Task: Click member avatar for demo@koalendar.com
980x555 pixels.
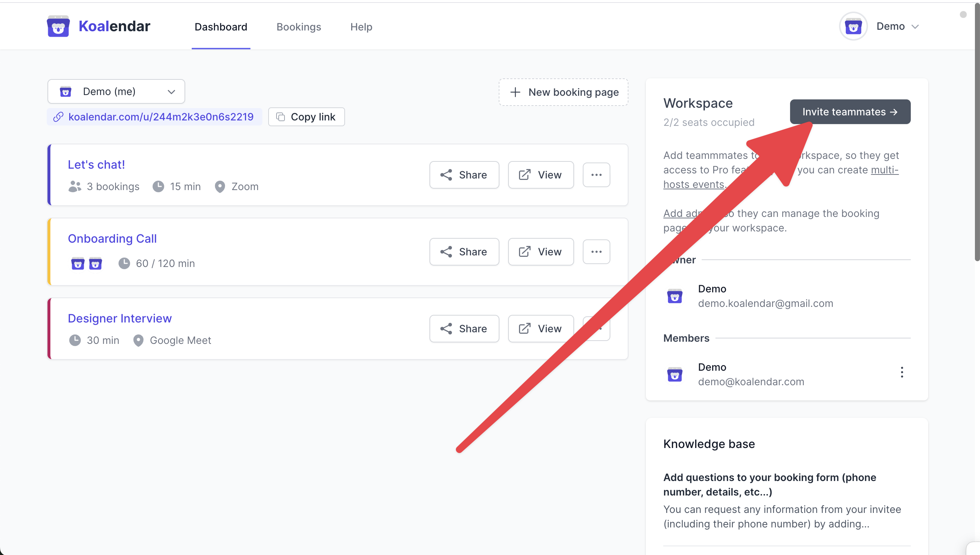Action: coord(674,374)
